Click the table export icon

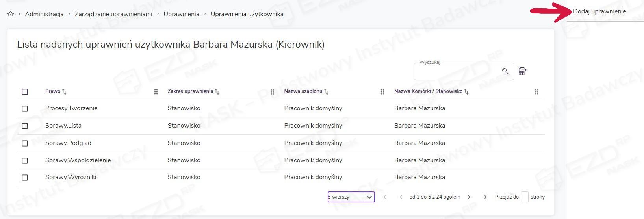coord(522,71)
